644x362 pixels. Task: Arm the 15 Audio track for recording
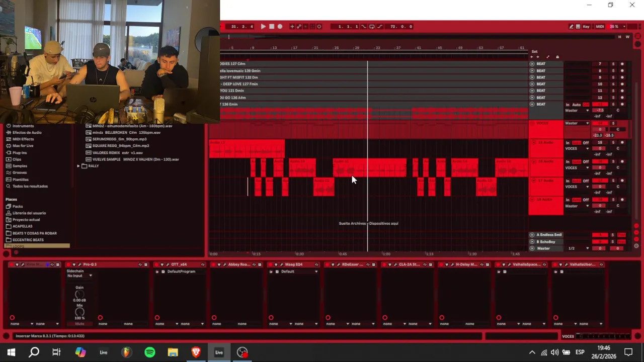(x=622, y=142)
